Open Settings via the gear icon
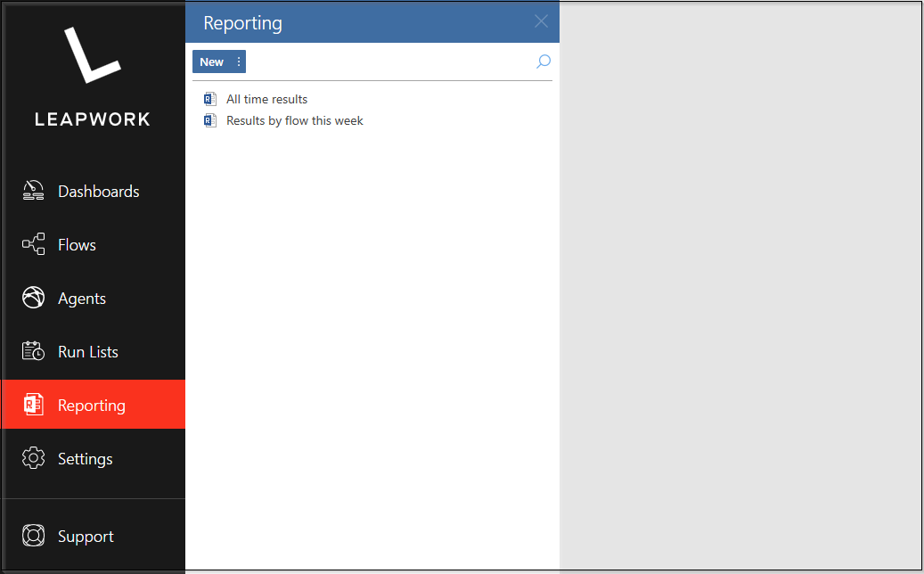The height and width of the screenshot is (574, 924). point(32,457)
